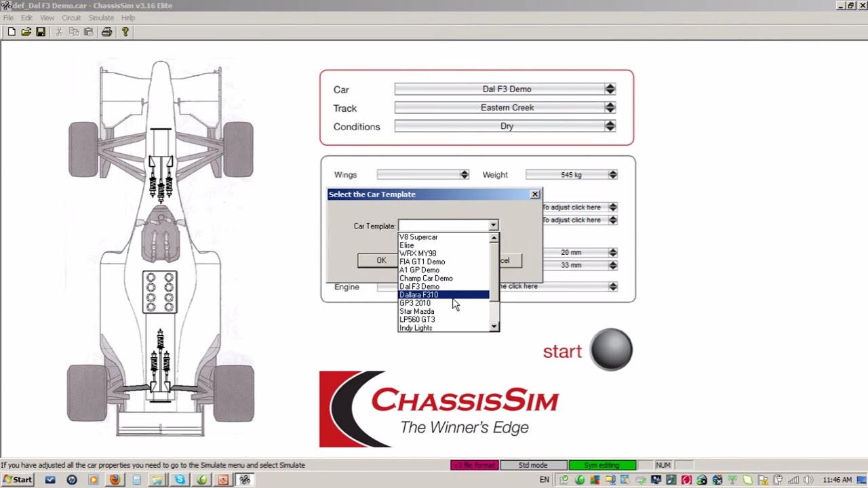Viewport: 868px width, 488px height.
Task: Click the New file toolbar icon
Action: click(12, 32)
